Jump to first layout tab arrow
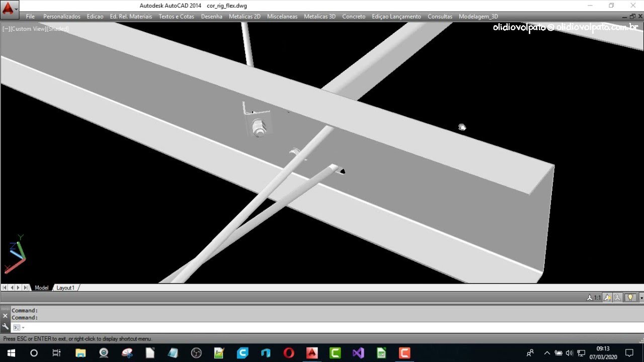 (5, 288)
